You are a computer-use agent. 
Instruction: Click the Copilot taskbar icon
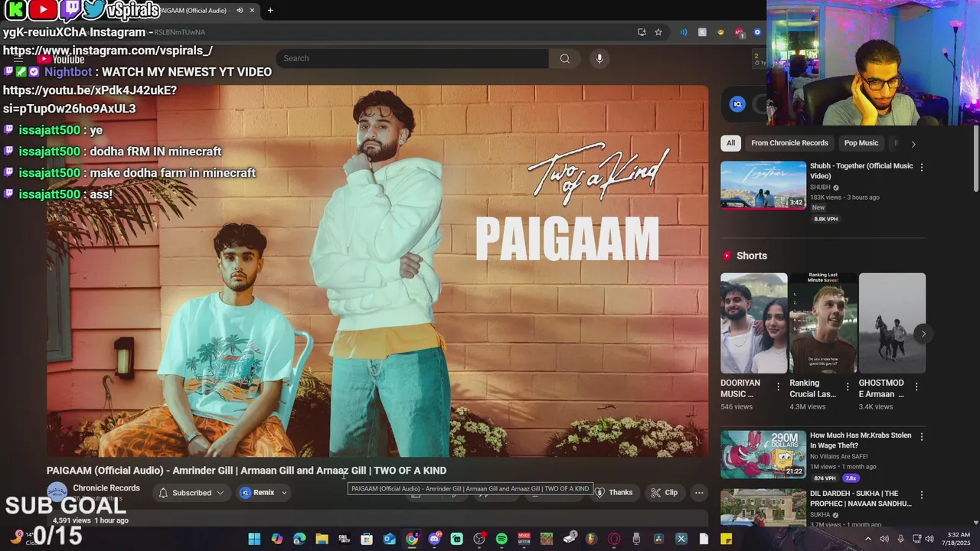coord(276,539)
